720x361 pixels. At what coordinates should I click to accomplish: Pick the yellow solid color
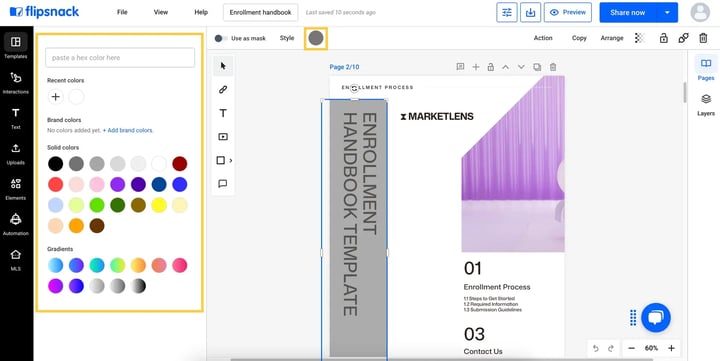coord(159,205)
